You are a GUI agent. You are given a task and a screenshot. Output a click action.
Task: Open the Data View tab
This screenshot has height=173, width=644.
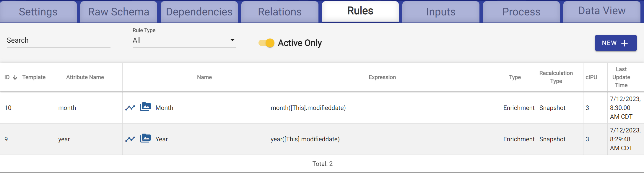click(601, 11)
